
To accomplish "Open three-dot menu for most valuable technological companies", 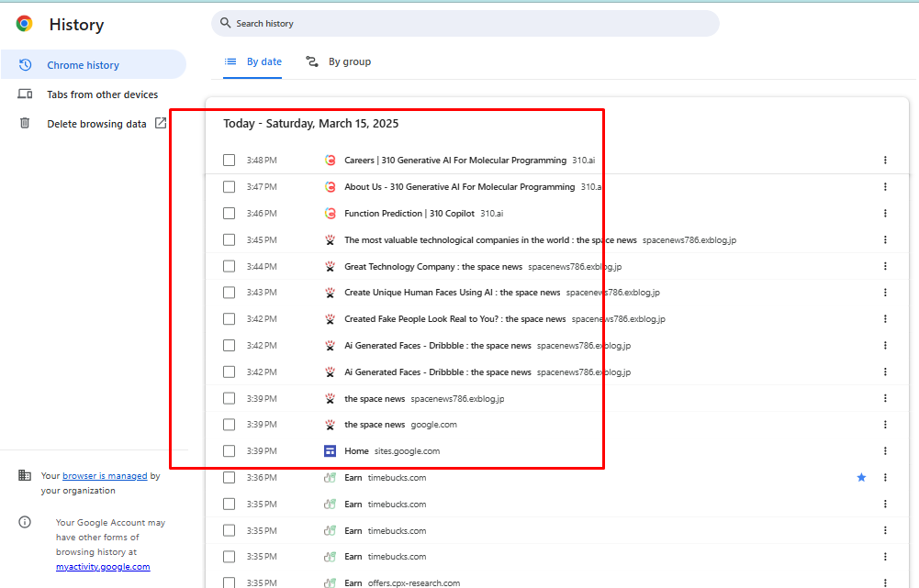I will coord(885,239).
